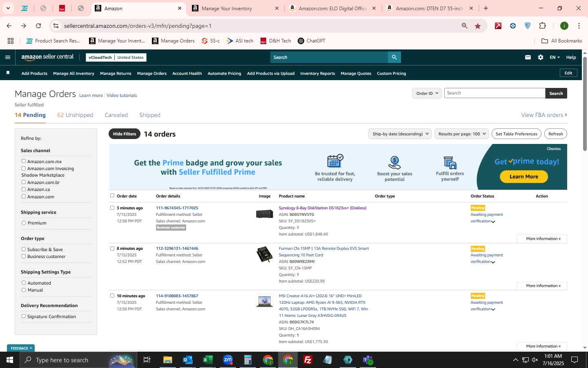Viewport: 588px width, 368px height.
Task: Open order 114-9108083-1457867 link
Action: point(177,296)
